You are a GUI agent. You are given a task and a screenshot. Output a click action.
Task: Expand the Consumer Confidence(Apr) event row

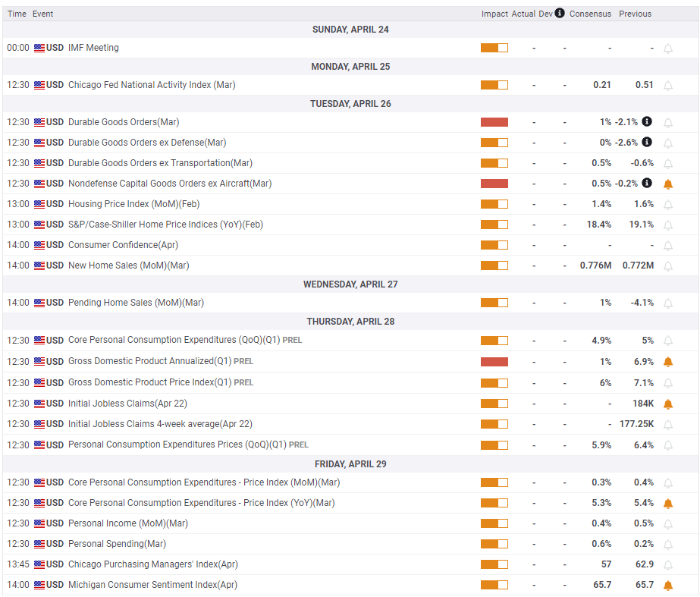coord(350,245)
